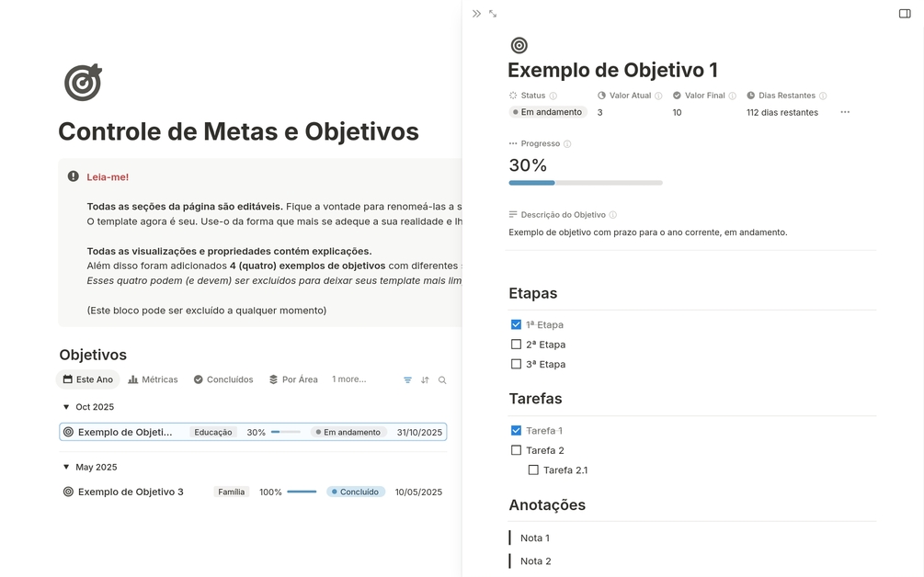Image resolution: width=924 pixels, height=577 pixels.
Task: Click the 30% progress bar in side panel
Action: tap(586, 183)
